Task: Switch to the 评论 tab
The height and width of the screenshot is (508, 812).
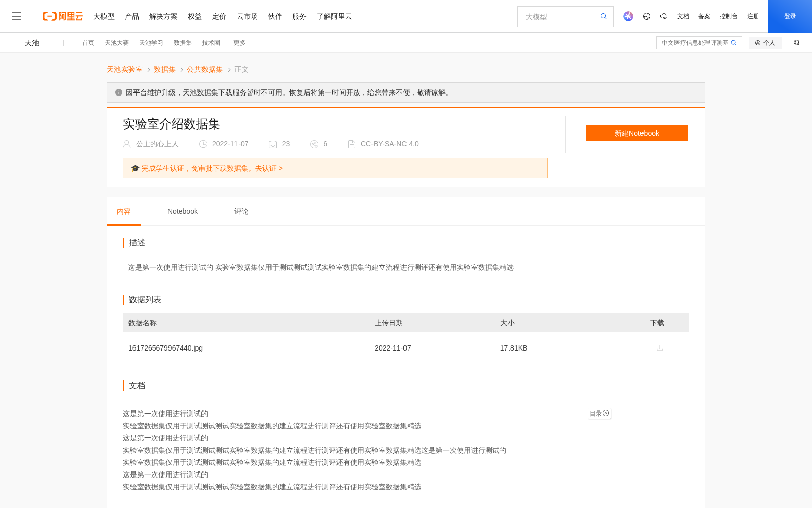Action: [242, 211]
